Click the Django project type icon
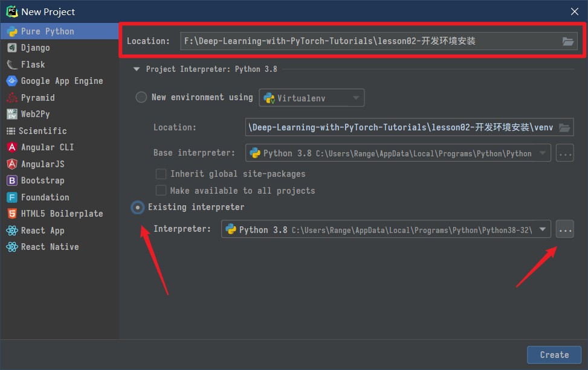This screenshot has height=370, width=588. pos(12,48)
